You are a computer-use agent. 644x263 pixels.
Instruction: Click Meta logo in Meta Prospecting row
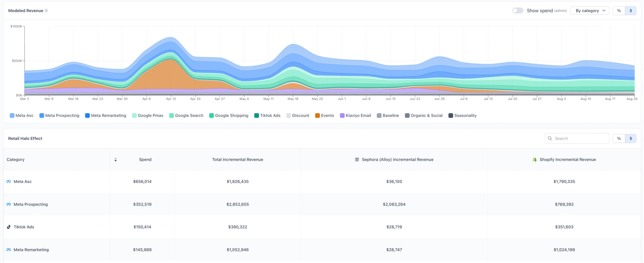point(9,204)
